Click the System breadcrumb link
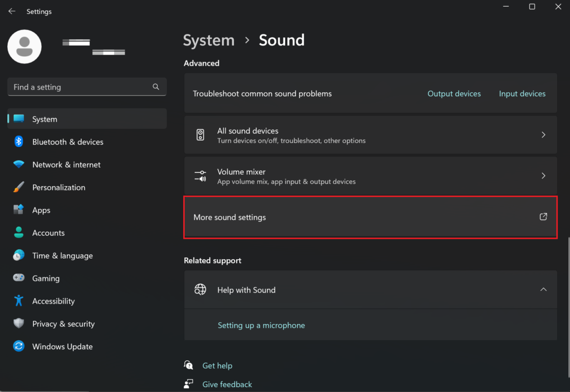Viewport: 570px width, 392px height. coord(208,40)
